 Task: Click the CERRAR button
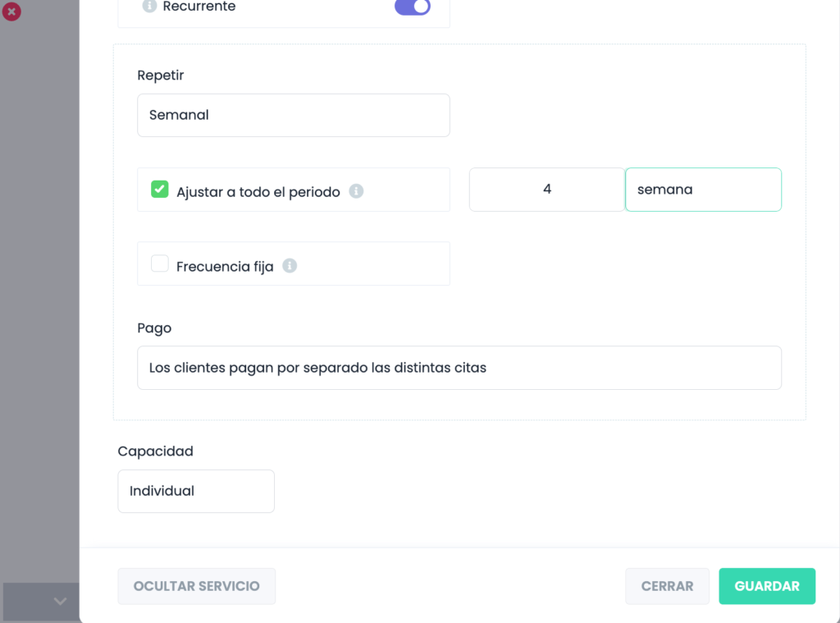667,586
